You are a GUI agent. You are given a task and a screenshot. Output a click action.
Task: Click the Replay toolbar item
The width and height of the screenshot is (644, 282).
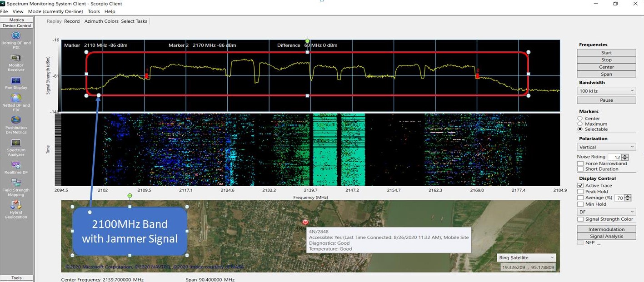(x=54, y=21)
